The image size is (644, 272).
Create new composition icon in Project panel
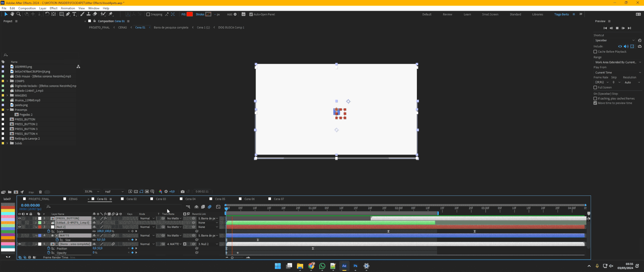[16, 192]
